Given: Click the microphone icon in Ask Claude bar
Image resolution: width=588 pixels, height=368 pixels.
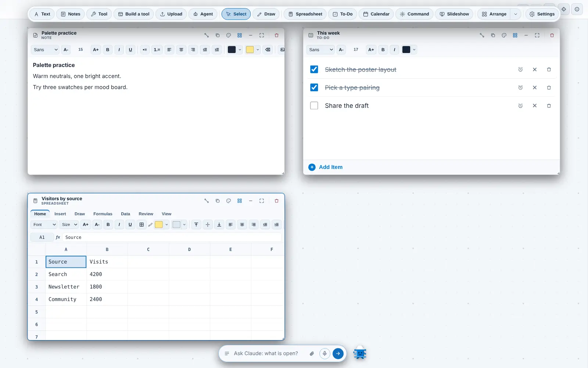Looking at the screenshot, I should tap(325, 353).
